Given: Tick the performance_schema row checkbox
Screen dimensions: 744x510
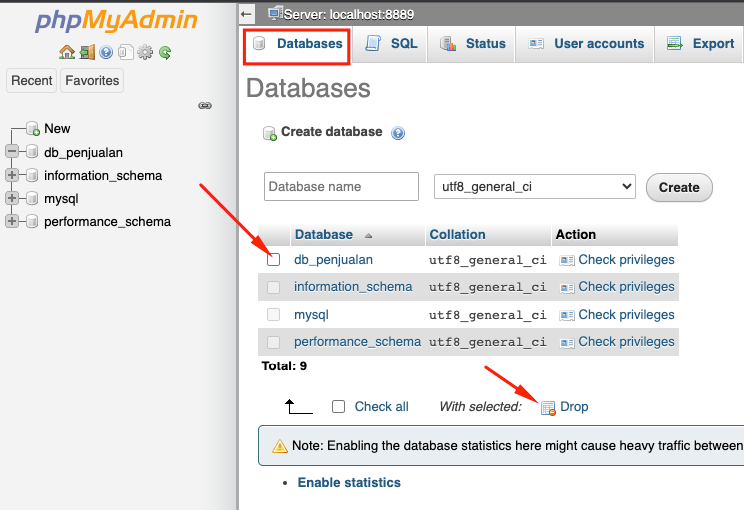Looking at the screenshot, I should click(x=273, y=342).
